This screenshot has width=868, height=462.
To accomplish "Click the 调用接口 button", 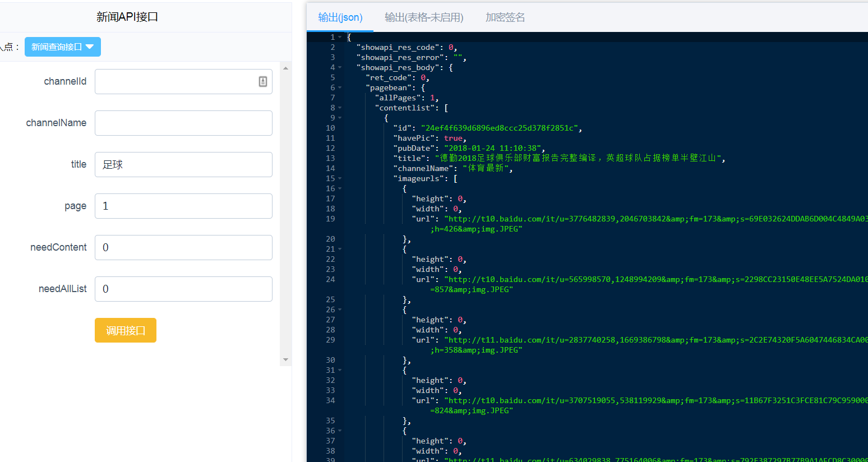I will pyautogui.click(x=126, y=330).
